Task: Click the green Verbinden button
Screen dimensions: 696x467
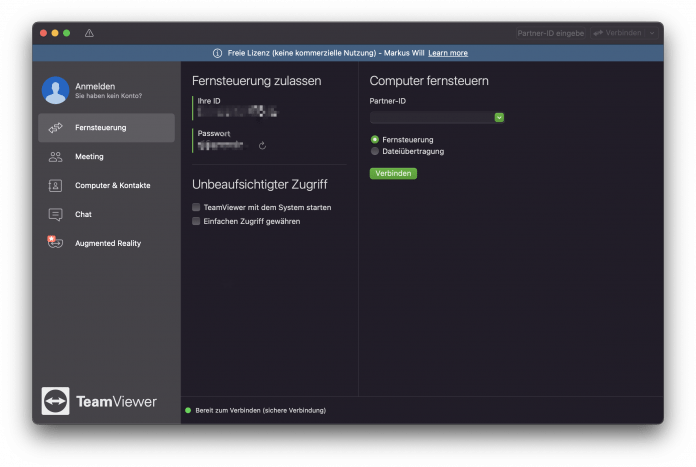Action: coord(393,174)
